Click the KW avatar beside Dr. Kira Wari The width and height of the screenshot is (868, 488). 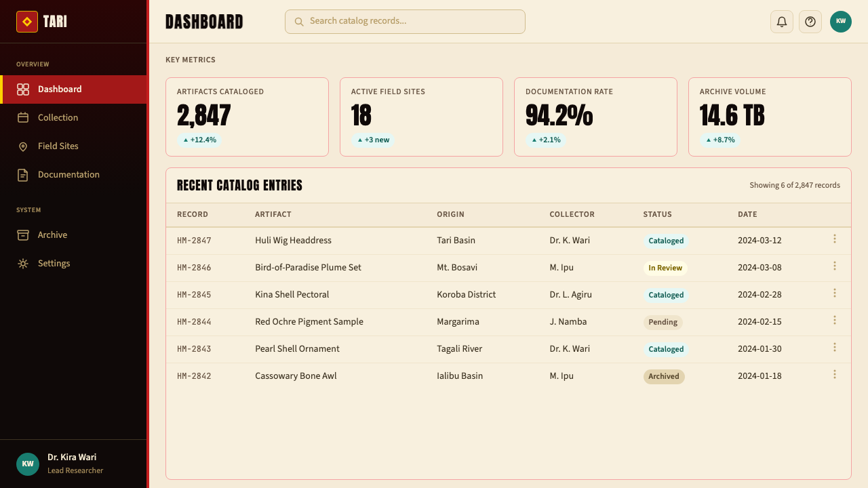click(28, 464)
